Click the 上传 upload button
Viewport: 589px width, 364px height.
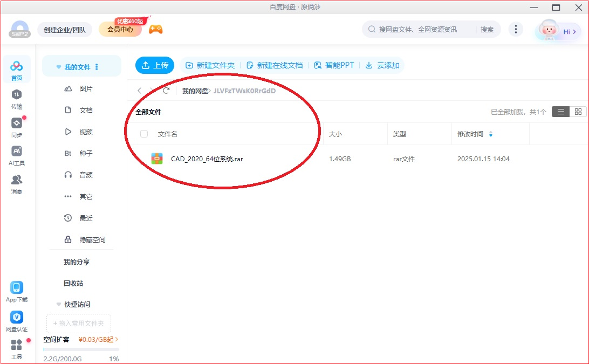tap(155, 65)
